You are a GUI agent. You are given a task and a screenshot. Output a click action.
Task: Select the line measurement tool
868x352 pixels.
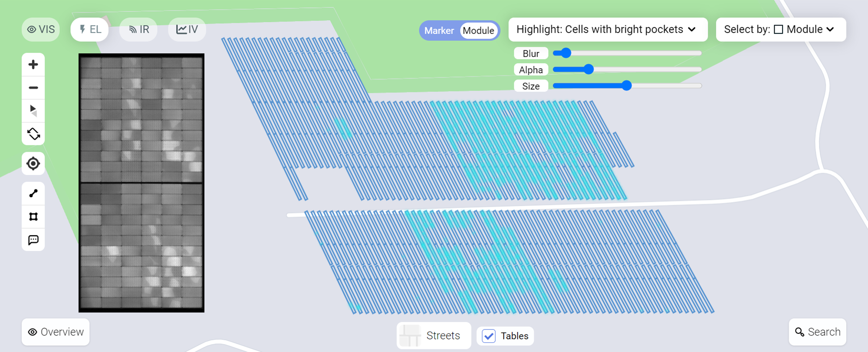33,194
